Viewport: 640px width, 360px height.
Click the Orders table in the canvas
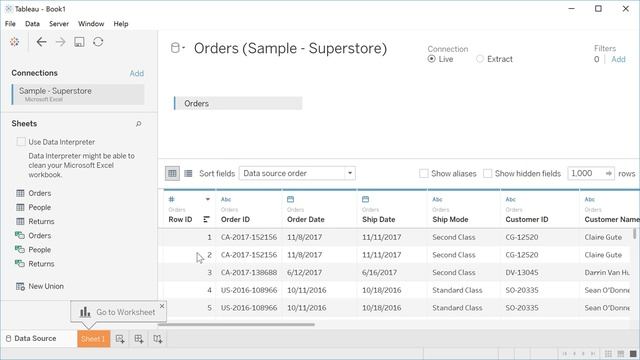click(238, 103)
